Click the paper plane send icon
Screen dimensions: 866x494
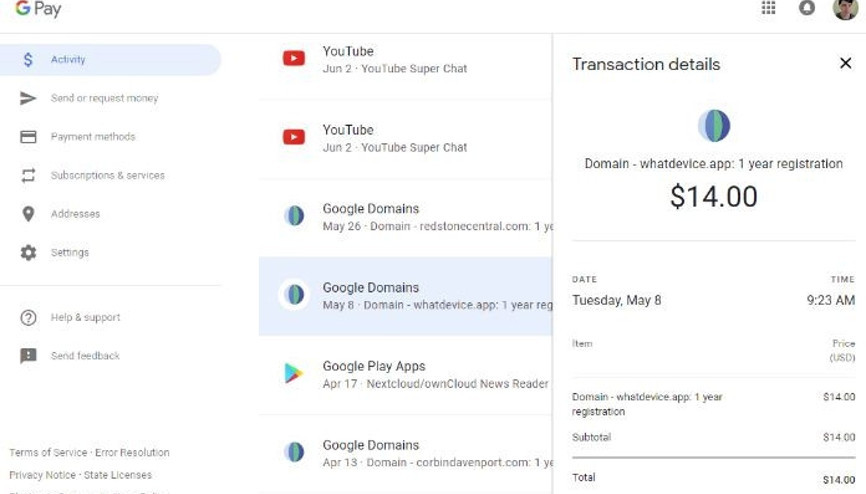[28, 98]
